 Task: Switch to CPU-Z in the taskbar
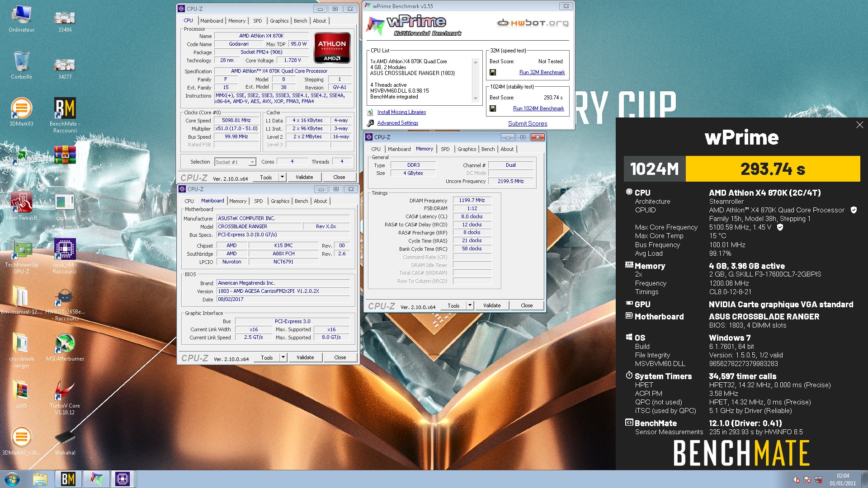(123, 479)
